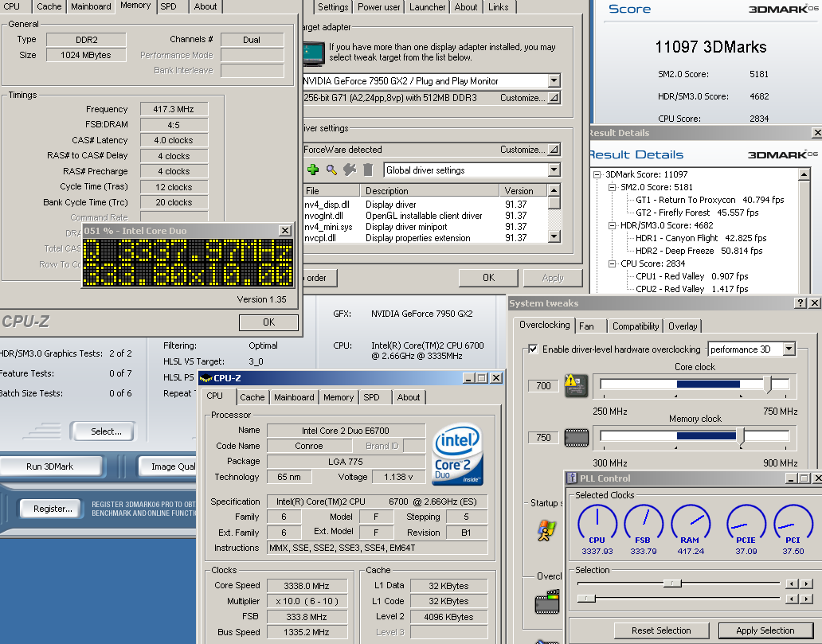The height and width of the screenshot is (644, 822).
Task: Click the PLL Control title bar icon
Action: coord(572,478)
